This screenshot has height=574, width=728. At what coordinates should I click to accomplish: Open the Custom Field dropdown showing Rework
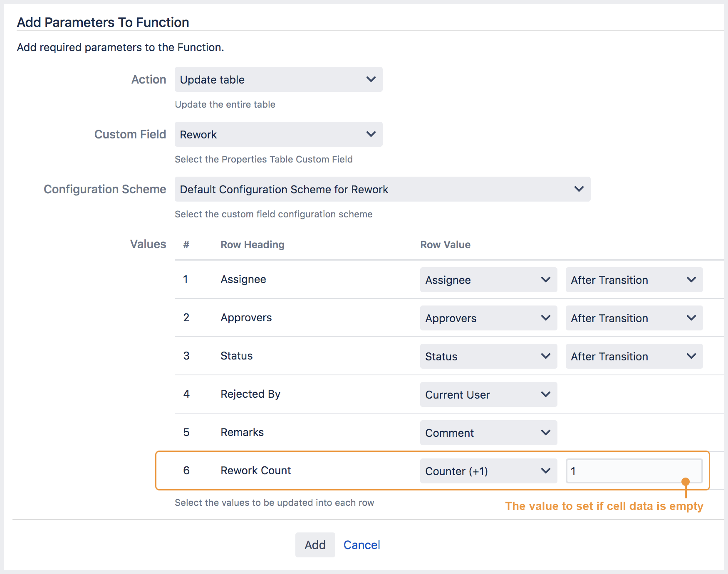(278, 134)
